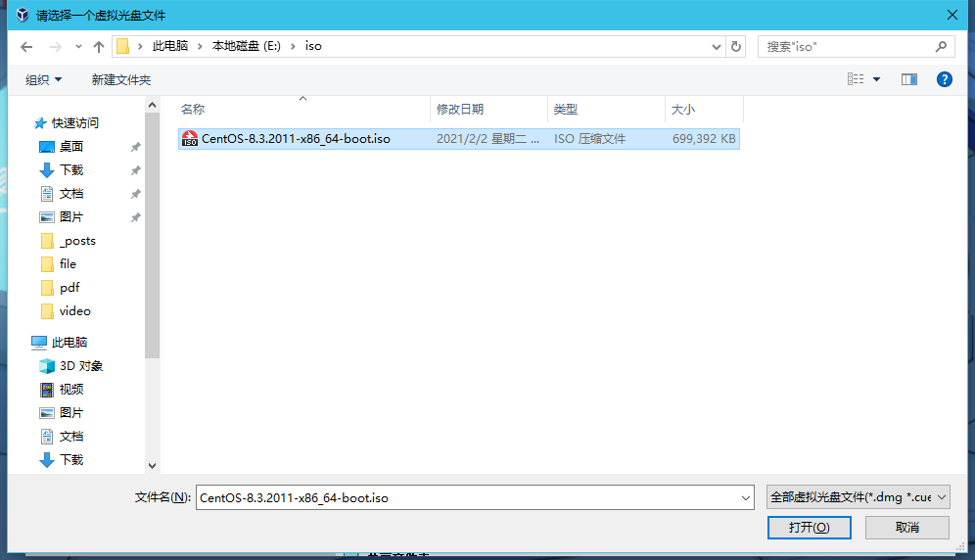
Task: Go up one folder level
Action: (98, 47)
